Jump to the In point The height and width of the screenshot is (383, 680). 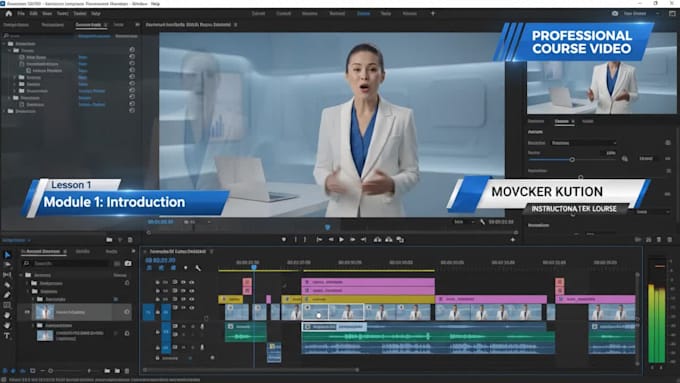coord(319,239)
